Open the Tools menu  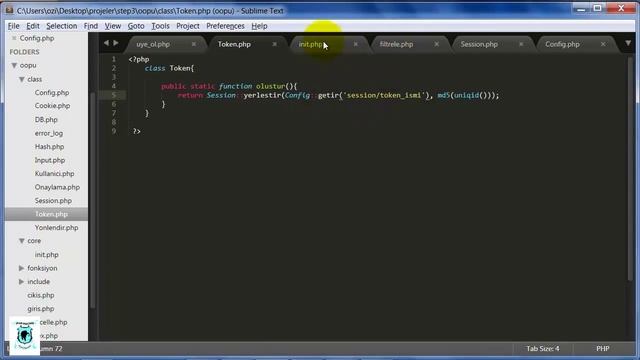pyautogui.click(x=160, y=26)
